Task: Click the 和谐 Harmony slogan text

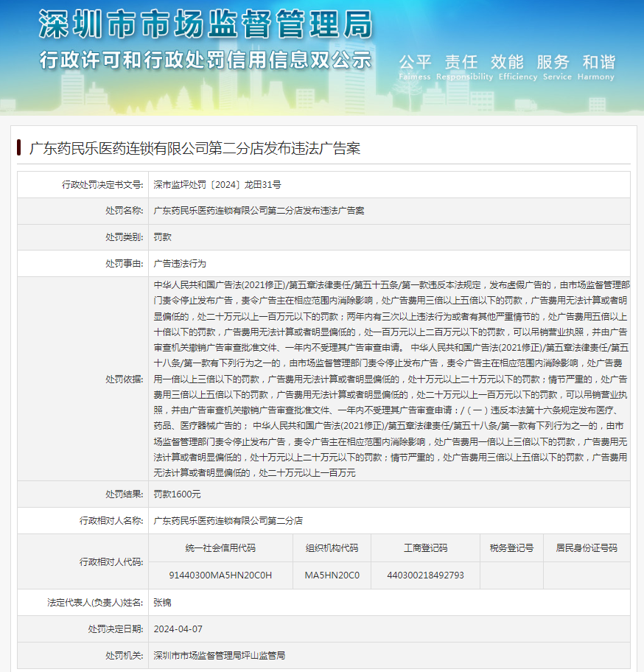Action: [596, 67]
